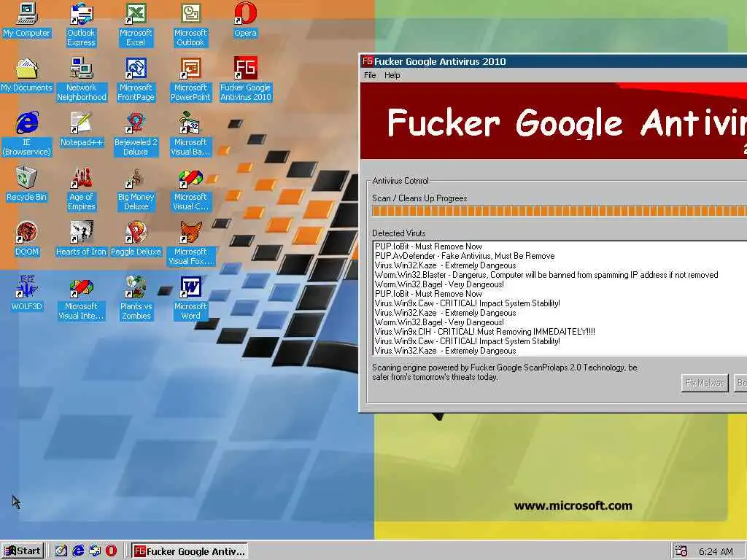
Task: Launch Internet Explorer from Quick Launch
Action: [78, 551]
